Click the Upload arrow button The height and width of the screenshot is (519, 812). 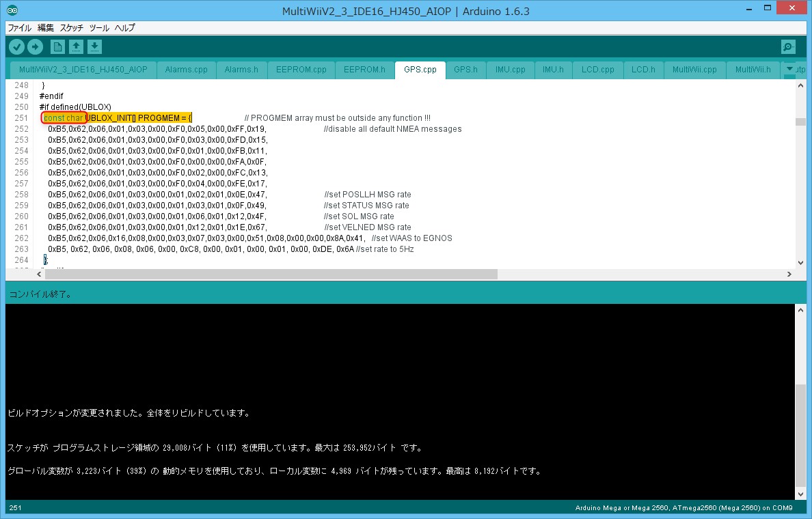click(x=35, y=47)
